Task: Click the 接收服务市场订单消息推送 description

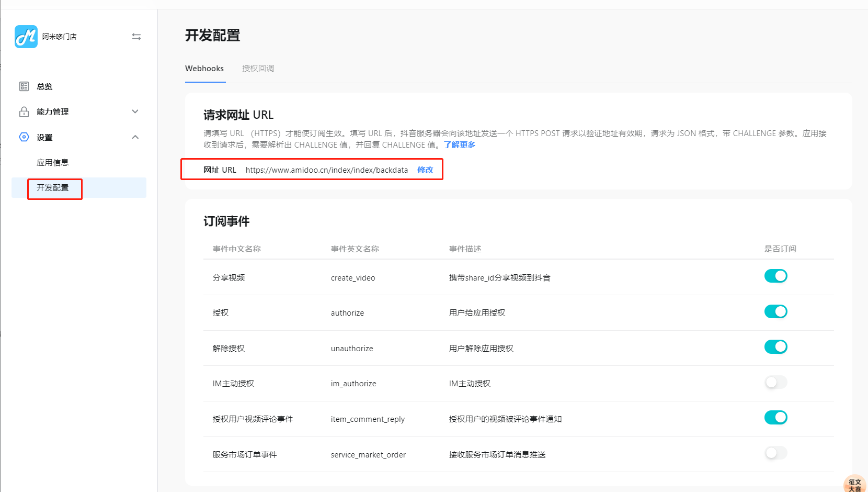Action: [498, 454]
